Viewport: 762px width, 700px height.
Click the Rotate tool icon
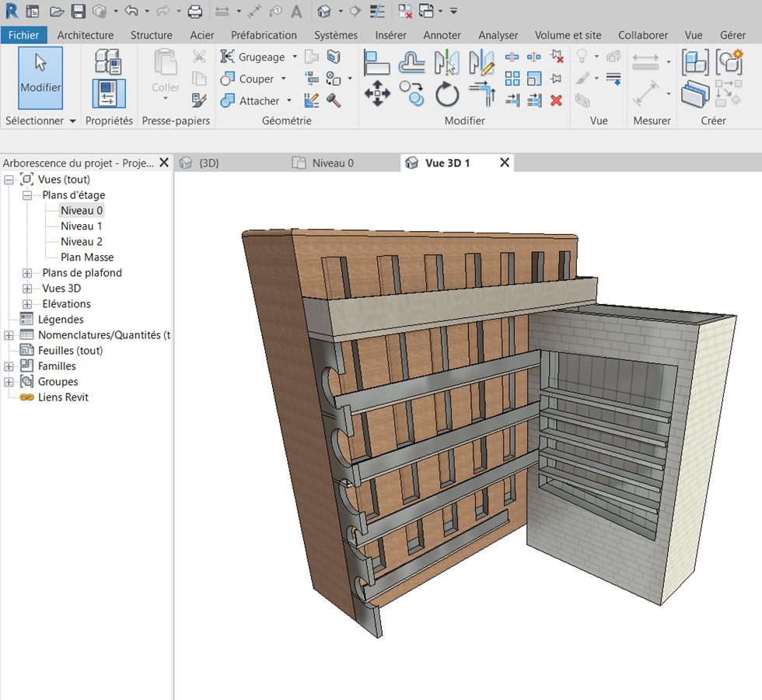click(x=447, y=95)
